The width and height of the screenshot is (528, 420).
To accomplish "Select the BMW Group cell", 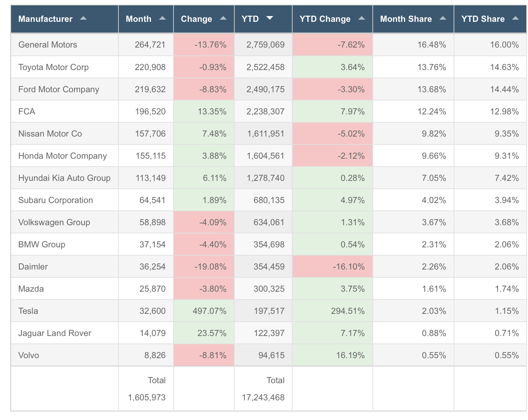I will pos(64,244).
